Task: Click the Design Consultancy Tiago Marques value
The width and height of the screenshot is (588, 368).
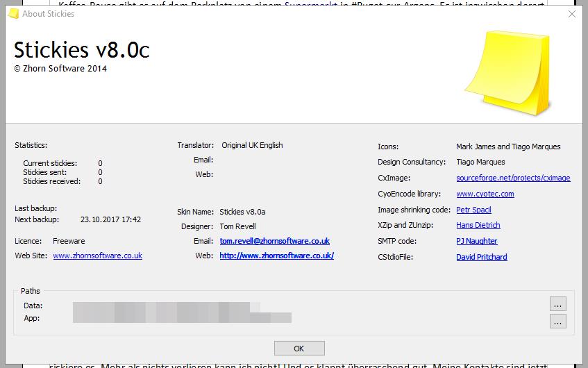Action: pos(480,162)
